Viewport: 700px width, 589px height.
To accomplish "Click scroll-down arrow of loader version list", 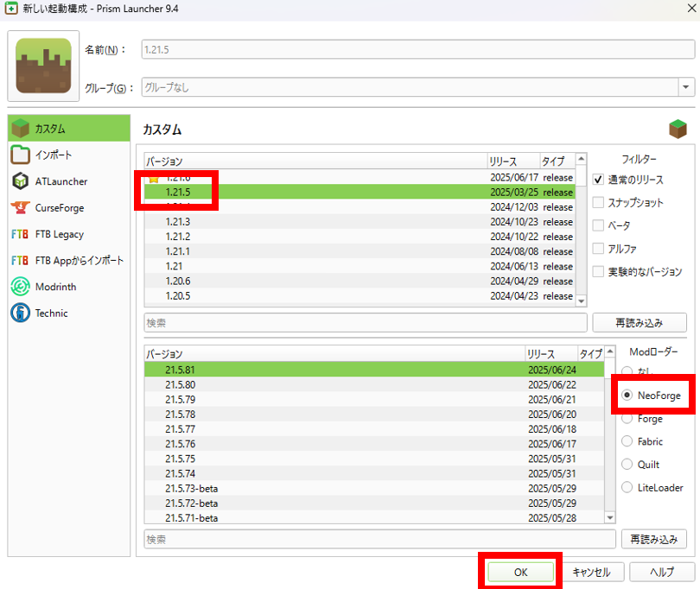I will (610, 517).
